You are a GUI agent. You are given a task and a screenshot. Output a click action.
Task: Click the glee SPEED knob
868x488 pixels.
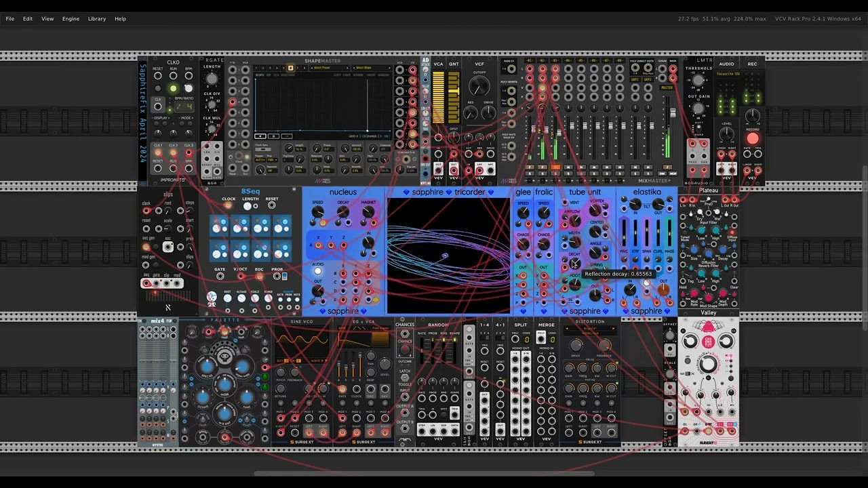tap(524, 213)
